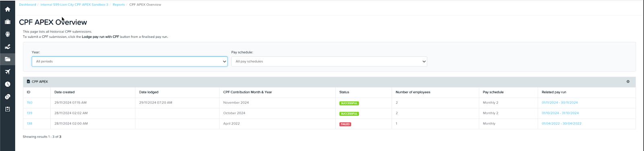The image size is (644, 151).
Task: Open the Reports breadcrumb link
Action: click(x=119, y=5)
